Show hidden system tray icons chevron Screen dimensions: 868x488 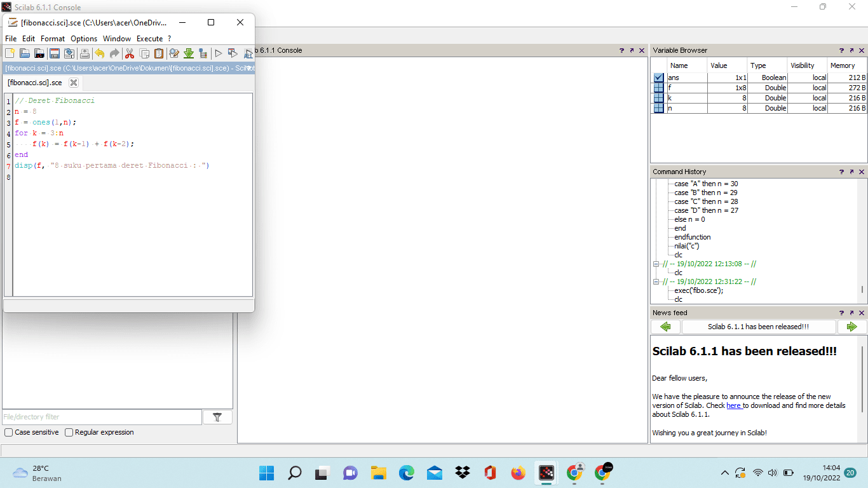(725, 473)
